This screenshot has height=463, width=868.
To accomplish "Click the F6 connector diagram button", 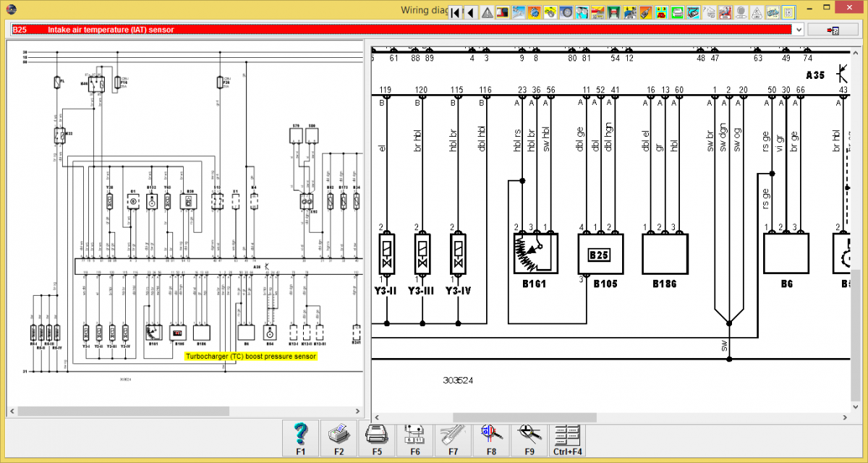I will point(415,440).
